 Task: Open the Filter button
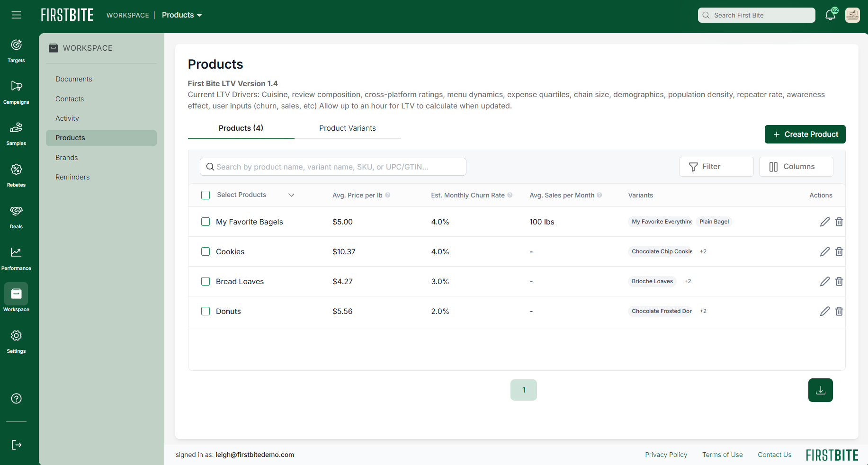coord(716,167)
